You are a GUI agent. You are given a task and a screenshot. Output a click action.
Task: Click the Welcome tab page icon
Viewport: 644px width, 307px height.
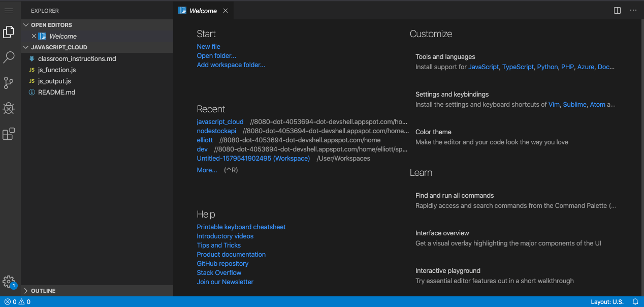182,10
